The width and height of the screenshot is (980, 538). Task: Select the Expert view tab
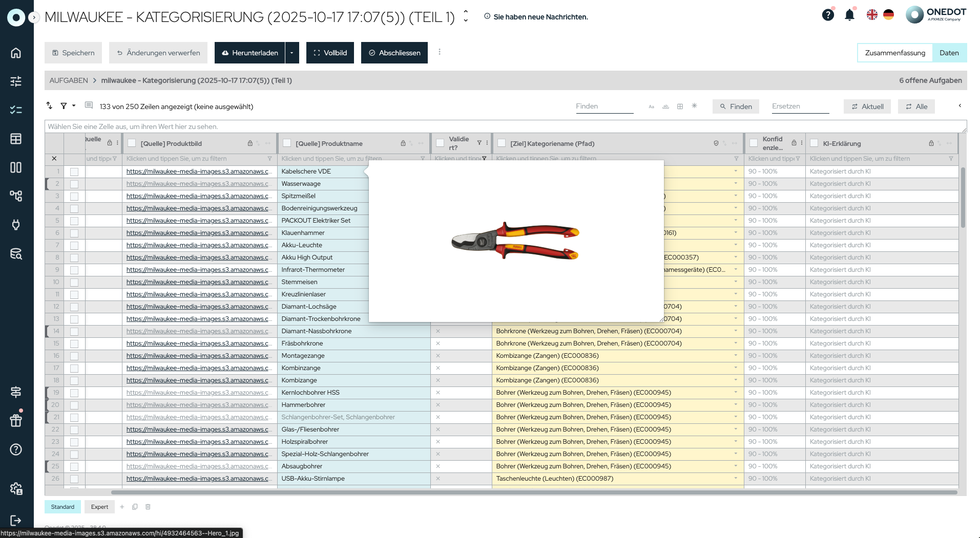(x=99, y=507)
